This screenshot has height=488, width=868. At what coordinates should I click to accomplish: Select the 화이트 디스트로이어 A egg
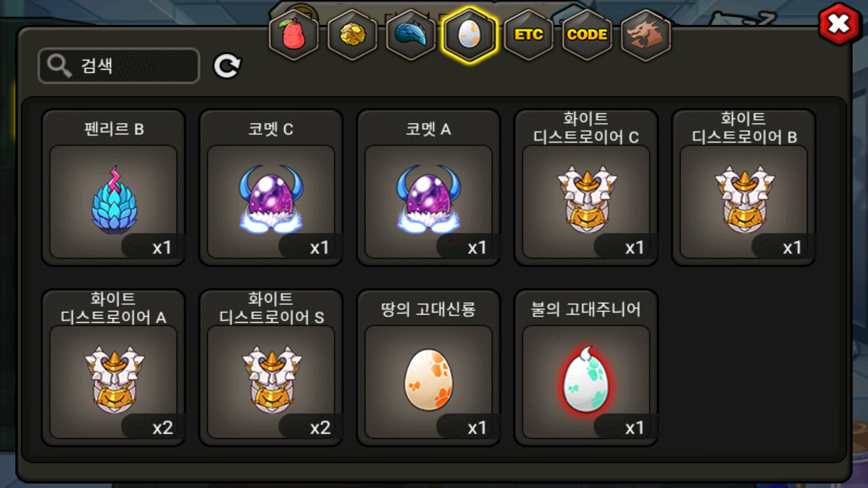pos(113,368)
